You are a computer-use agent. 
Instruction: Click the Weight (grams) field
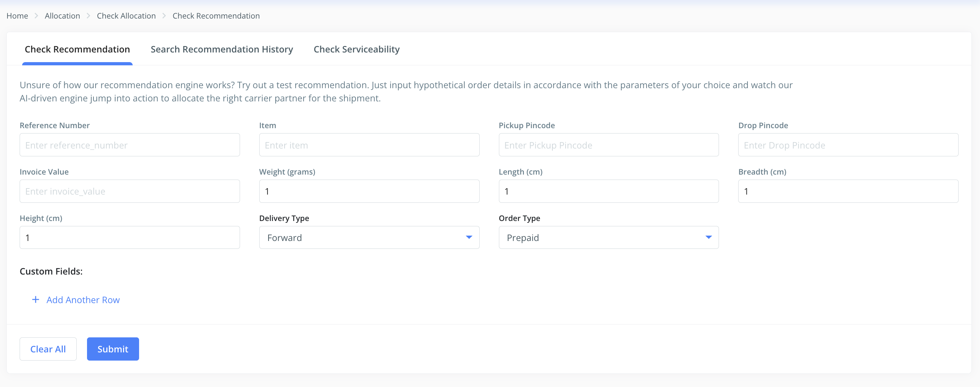(x=369, y=191)
